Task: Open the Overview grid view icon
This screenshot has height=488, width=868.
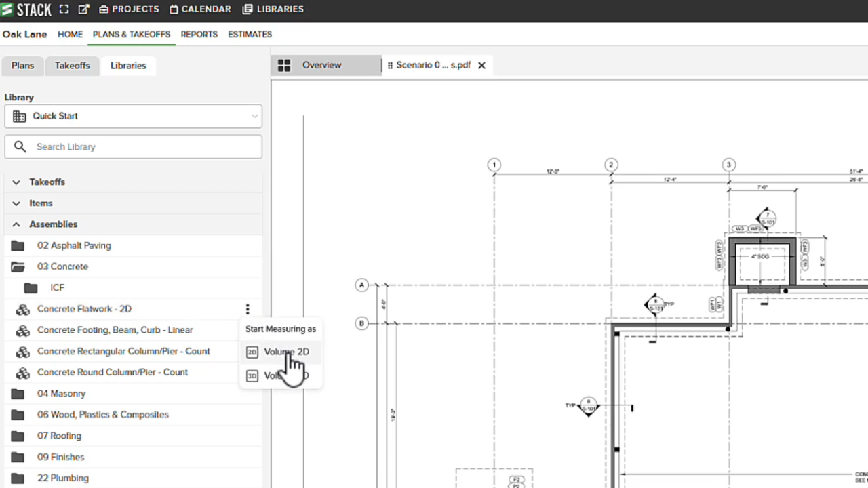Action: coord(284,64)
